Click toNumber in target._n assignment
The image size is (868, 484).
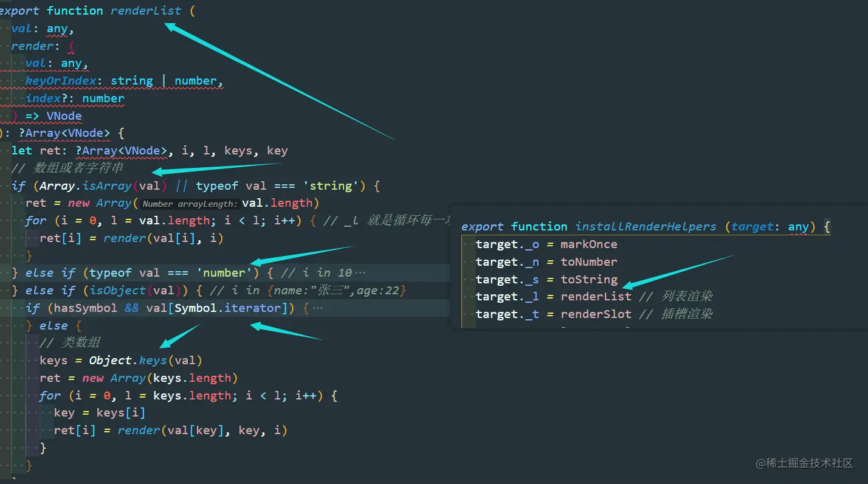tap(589, 262)
